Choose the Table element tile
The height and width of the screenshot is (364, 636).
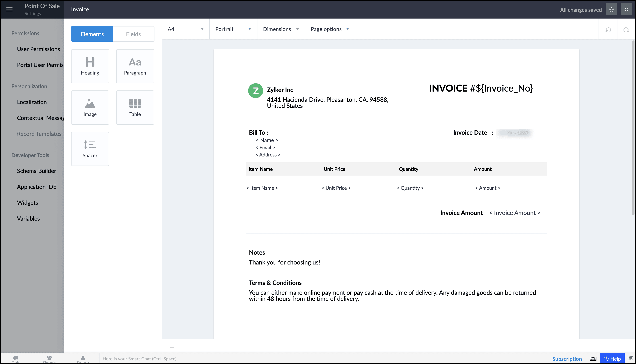pos(135,107)
